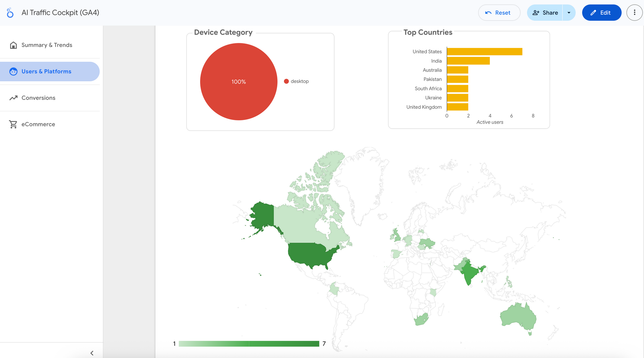Collapse the left navigation panel

pyautogui.click(x=92, y=353)
